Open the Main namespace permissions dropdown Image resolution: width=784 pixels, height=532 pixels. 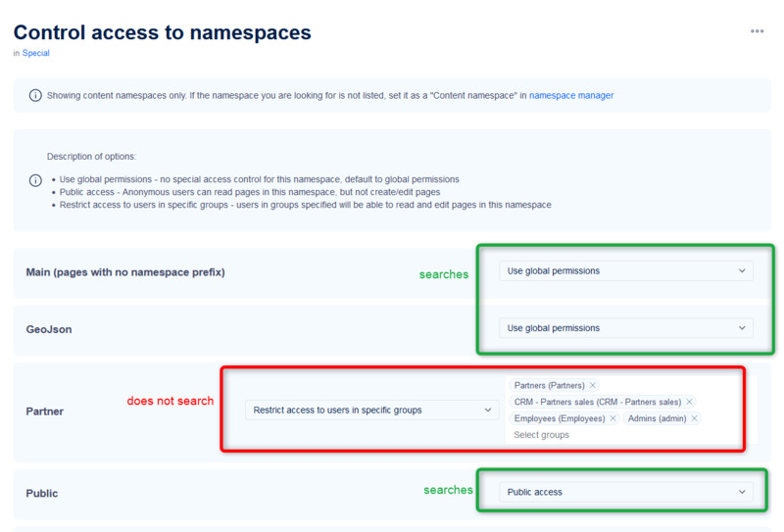click(625, 271)
